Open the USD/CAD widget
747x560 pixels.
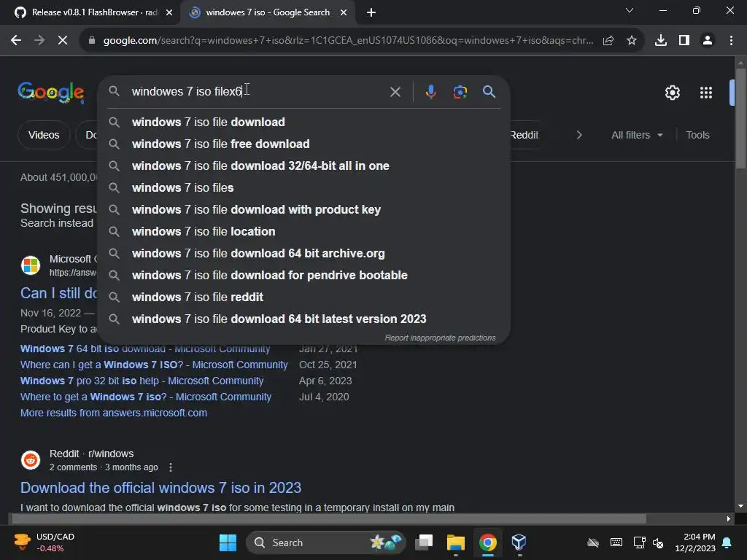tap(44, 542)
